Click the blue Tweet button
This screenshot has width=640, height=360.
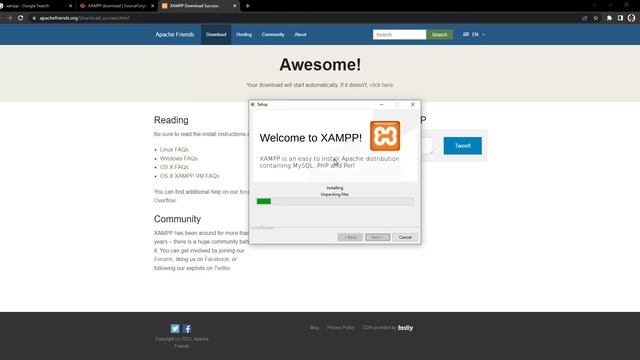pyautogui.click(x=462, y=146)
